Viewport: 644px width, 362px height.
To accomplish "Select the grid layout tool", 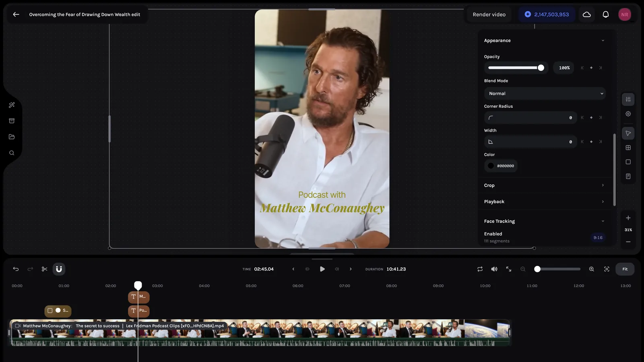I will point(628,148).
